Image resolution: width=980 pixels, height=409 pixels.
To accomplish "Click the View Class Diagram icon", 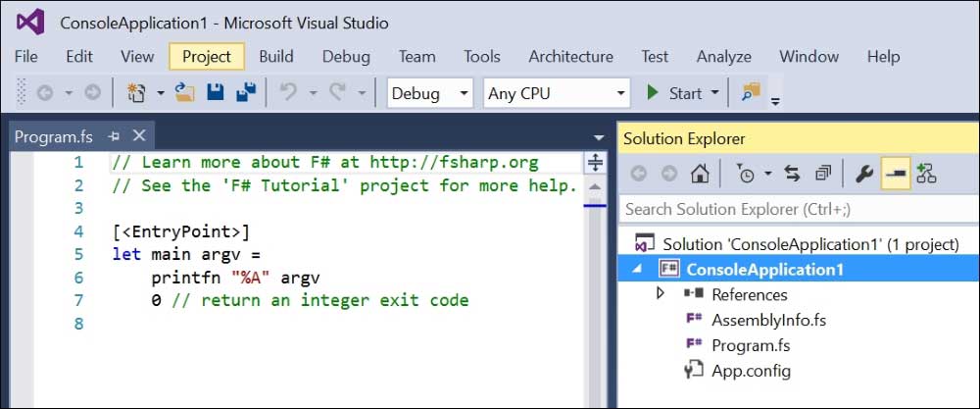I will 926,174.
